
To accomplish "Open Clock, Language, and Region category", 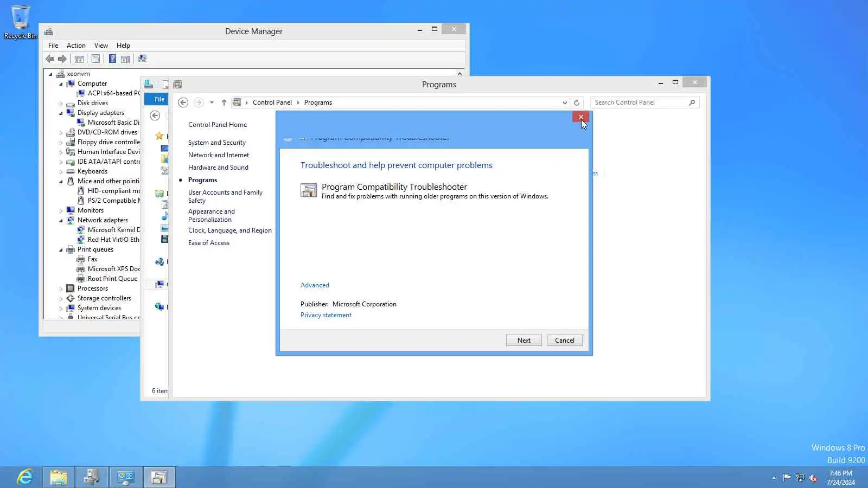I will tap(230, 230).
